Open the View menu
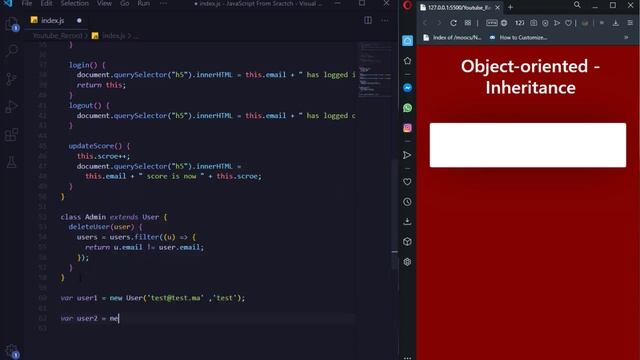This screenshot has height=360, width=640. [104, 3]
